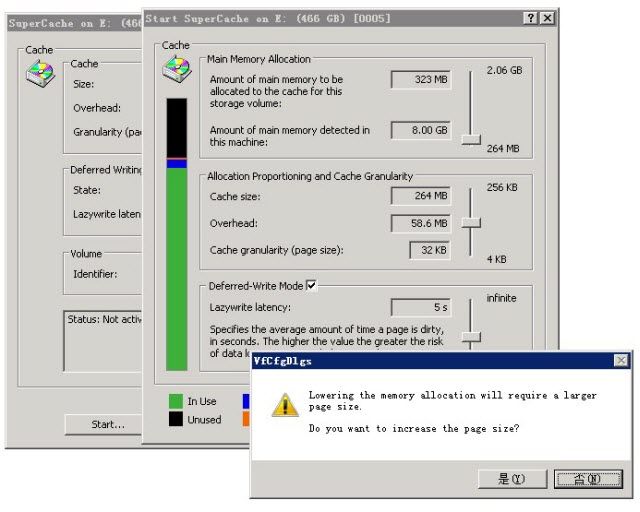Click the 2.06 GB maximum label
Viewport: 640px width, 512px height.
[x=504, y=70]
